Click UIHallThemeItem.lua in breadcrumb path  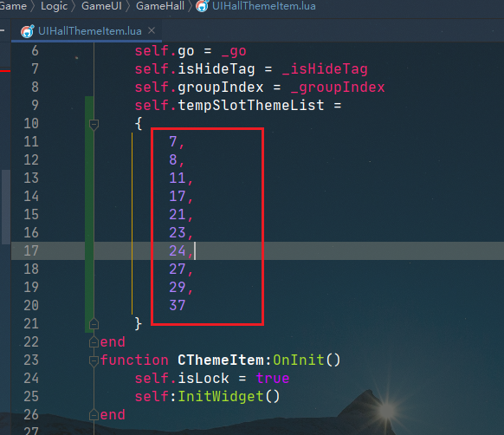263,6
